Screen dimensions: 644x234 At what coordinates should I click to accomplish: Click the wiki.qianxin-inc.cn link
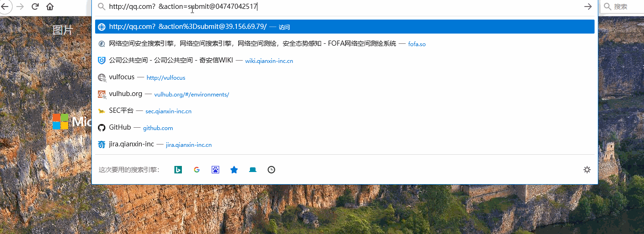(269, 61)
